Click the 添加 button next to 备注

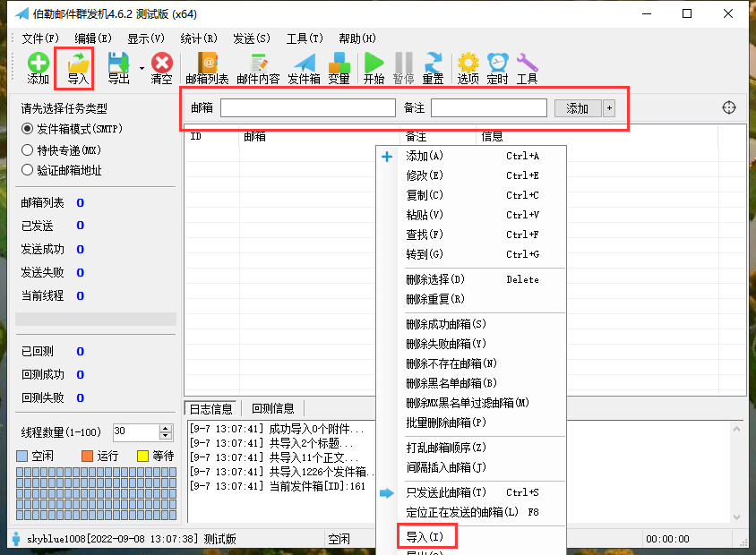point(578,108)
